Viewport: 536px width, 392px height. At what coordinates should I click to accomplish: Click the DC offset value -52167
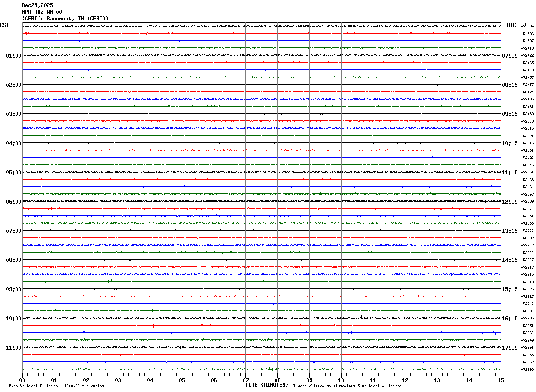click(x=527, y=194)
